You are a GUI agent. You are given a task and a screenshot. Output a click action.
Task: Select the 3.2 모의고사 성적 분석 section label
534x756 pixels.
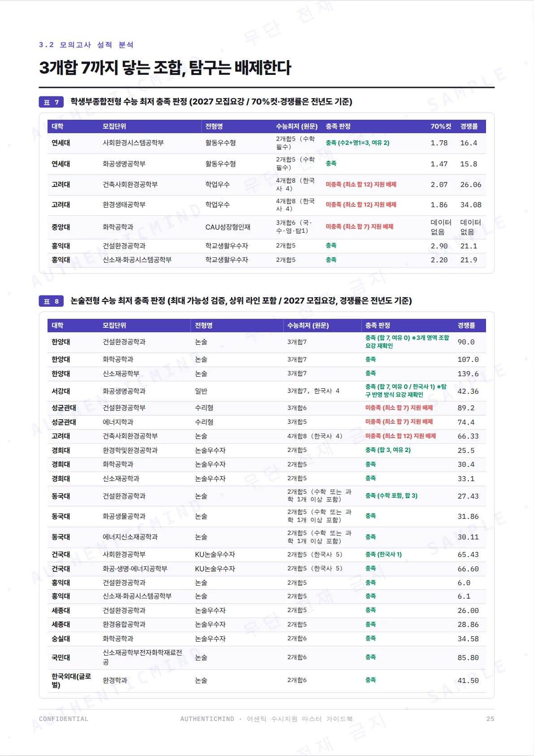pyautogui.click(x=86, y=45)
